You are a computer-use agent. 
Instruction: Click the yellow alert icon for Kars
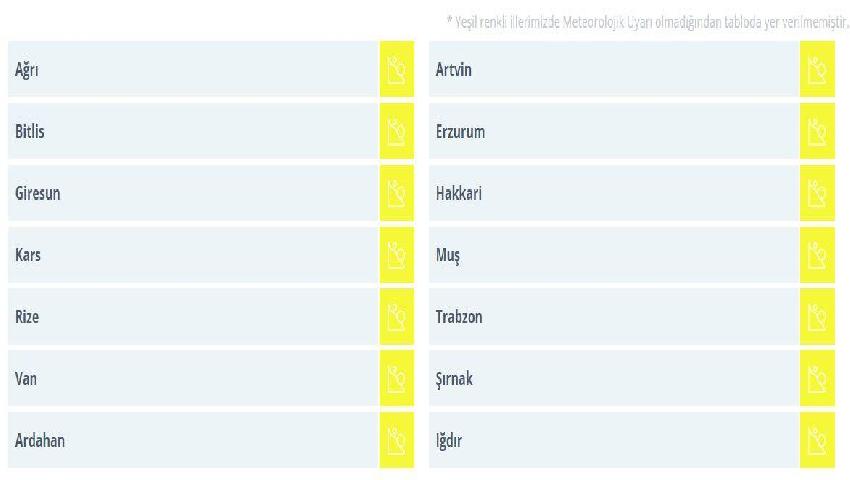396,254
